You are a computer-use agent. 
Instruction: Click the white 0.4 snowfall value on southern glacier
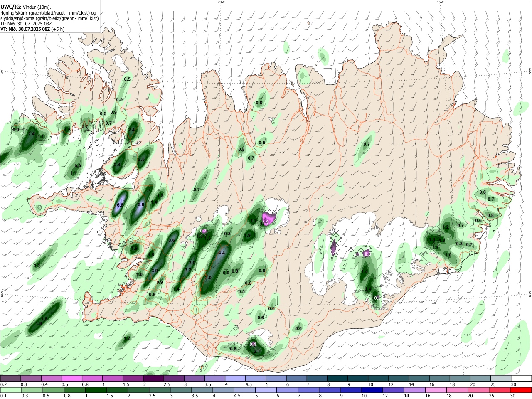tap(253, 344)
